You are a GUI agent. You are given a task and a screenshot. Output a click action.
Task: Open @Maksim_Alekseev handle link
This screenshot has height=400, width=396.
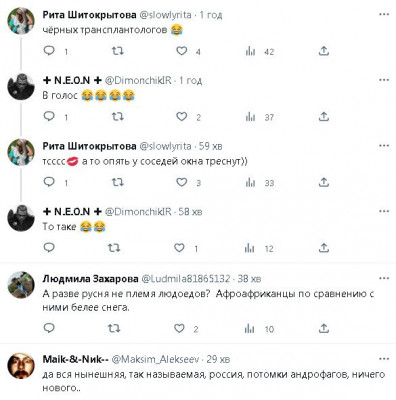[x=155, y=359]
